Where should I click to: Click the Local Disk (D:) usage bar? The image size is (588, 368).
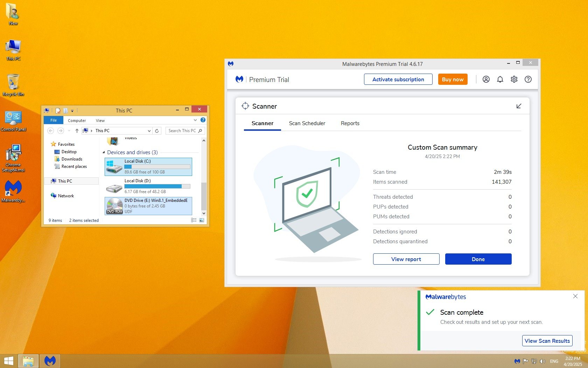(x=157, y=186)
